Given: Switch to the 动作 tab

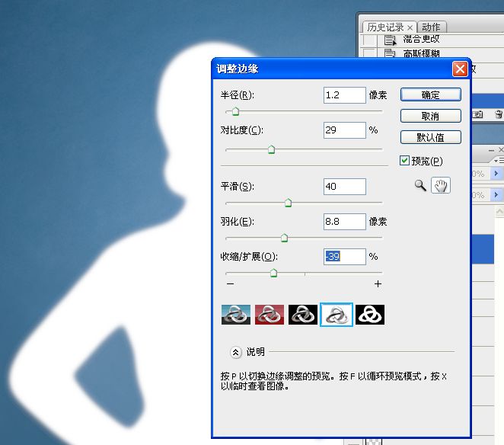Looking at the screenshot, I should (431, 27).
